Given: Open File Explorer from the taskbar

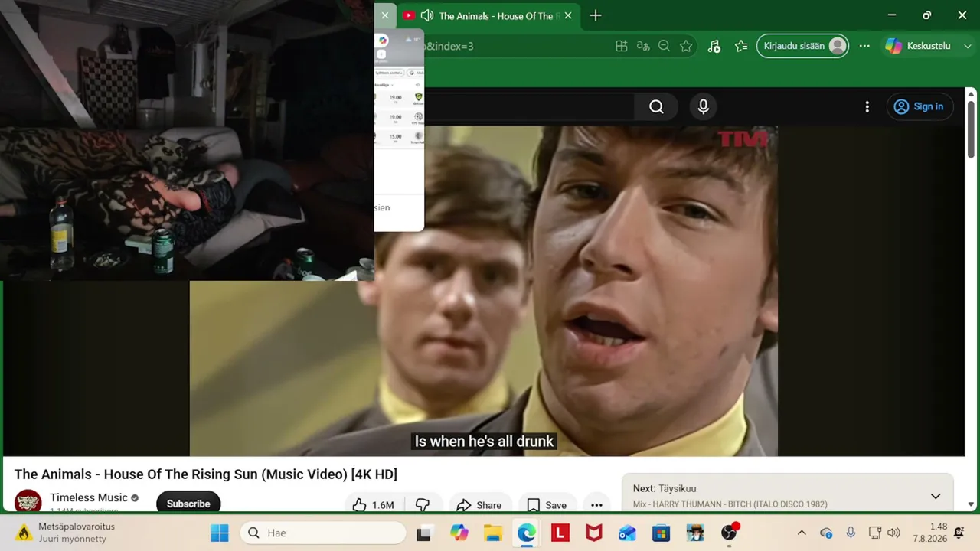Looking at the screenshot, I should 492,533.
